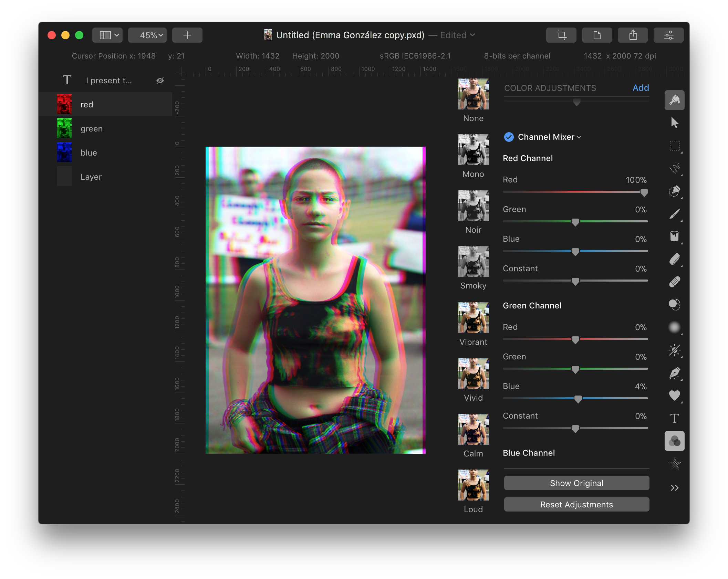This screenshot has width=728, height=579.
Task: Click Show Original button
Action: (x=576, y=483)
